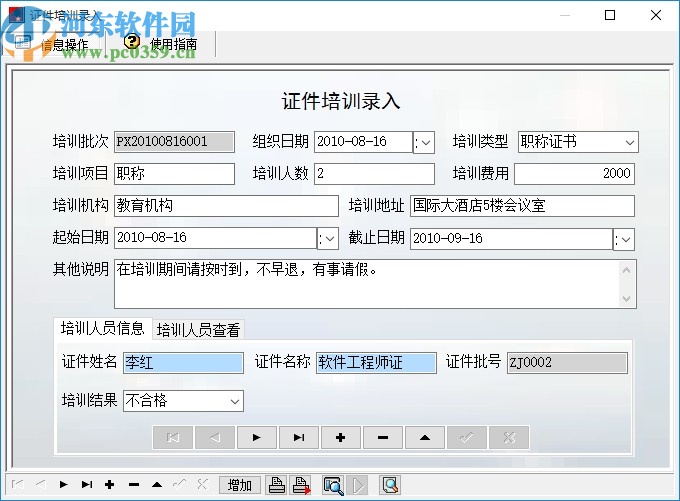Click the first printer icon

tap(277, 485)
